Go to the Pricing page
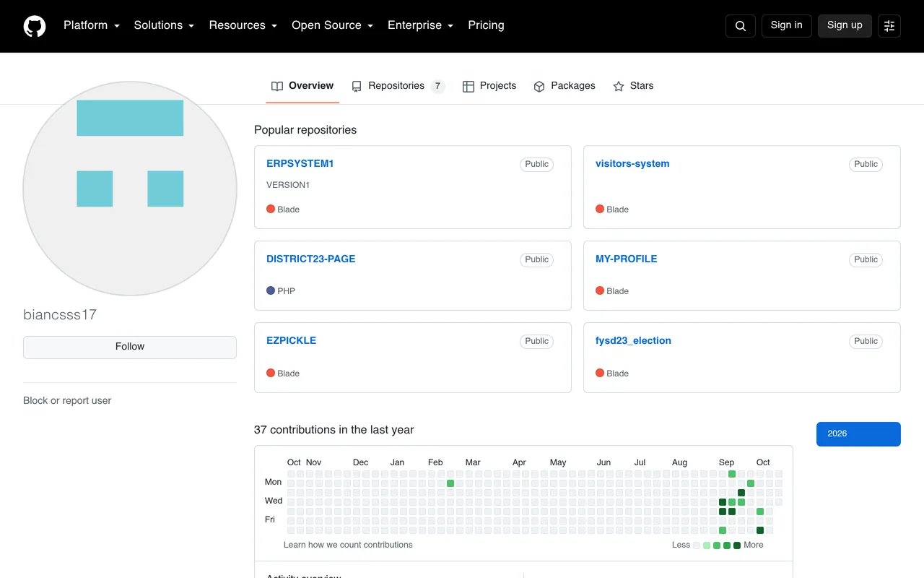The image size is (924, 578). click(x=486, y=25)
